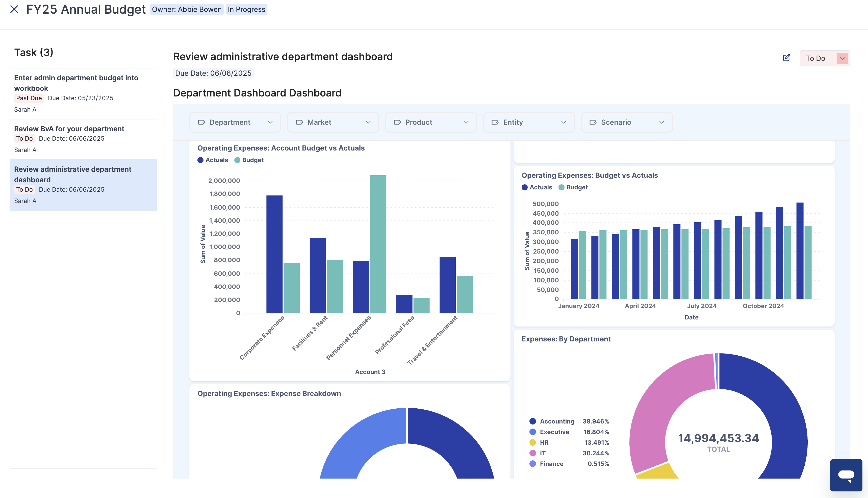Click the Professional Fees Budget bar
Image resolution: width=868 pixels, height=498 pixels.
click(422, 305)
